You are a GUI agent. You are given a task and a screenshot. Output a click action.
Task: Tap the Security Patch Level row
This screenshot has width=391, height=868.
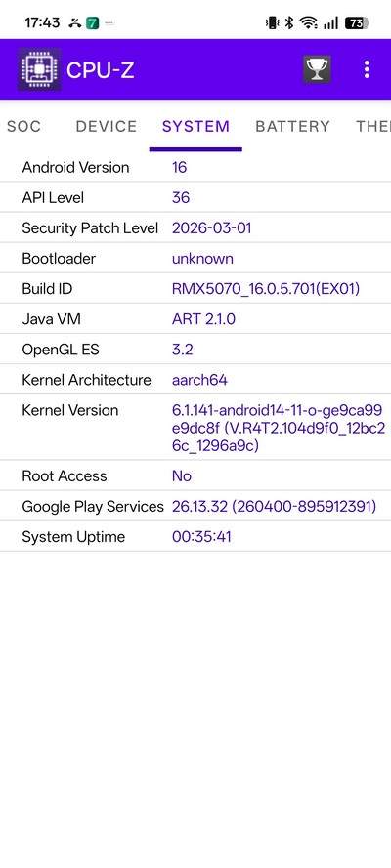coord(195,228)
